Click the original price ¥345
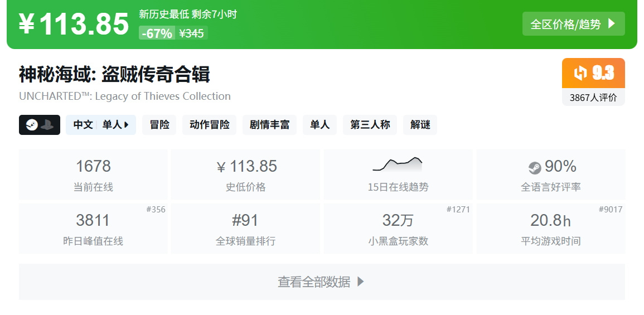This screenshot has width=644, height=315. pyautogui.click(x=191, y=33)
